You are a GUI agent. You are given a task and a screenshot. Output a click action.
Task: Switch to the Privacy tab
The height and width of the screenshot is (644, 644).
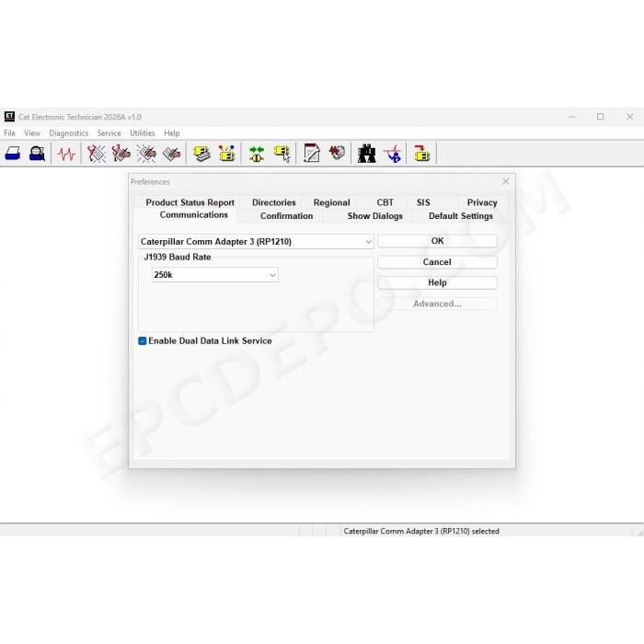(482, 202)
